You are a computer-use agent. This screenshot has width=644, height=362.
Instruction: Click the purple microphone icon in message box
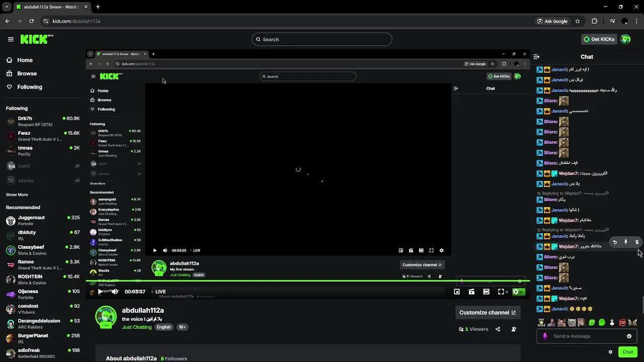(x=545, y=336)
